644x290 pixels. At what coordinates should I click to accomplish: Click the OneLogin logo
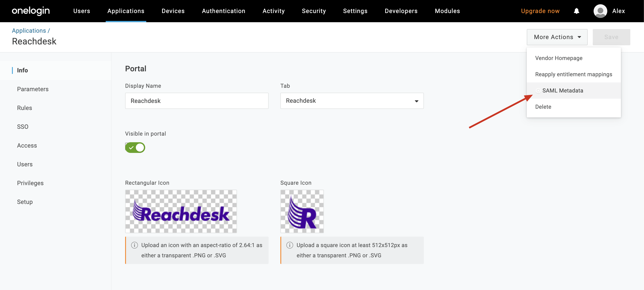click(x=31, y=11)
